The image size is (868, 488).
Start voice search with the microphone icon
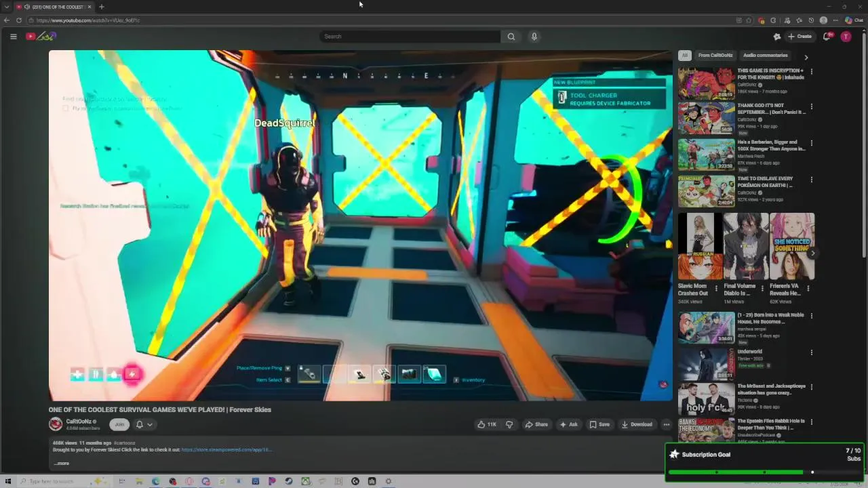click(534, 37)
